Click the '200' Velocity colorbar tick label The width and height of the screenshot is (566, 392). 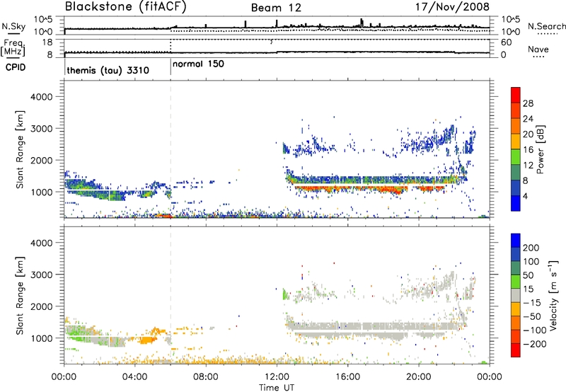[531, 248]
